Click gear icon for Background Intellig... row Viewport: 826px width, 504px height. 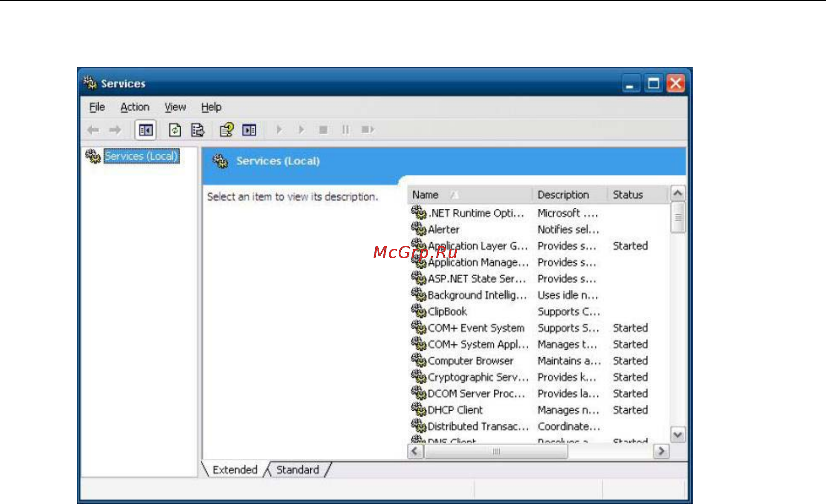(419, 294)
